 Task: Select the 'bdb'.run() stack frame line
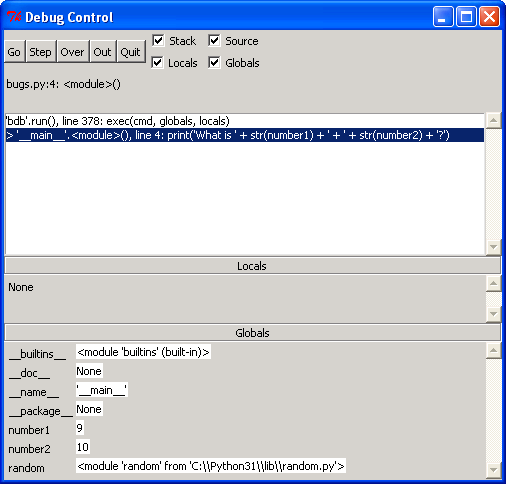[245, 121]
